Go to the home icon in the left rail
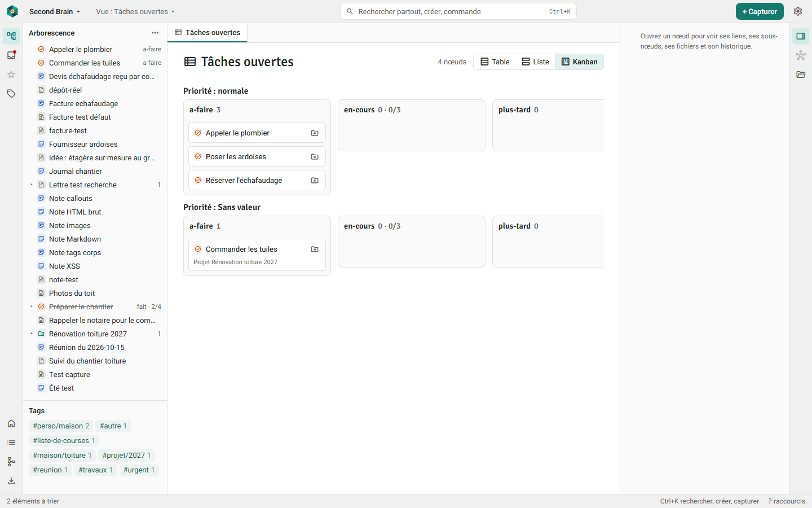This screenshot has width=812, height=508. click(11, 423)
